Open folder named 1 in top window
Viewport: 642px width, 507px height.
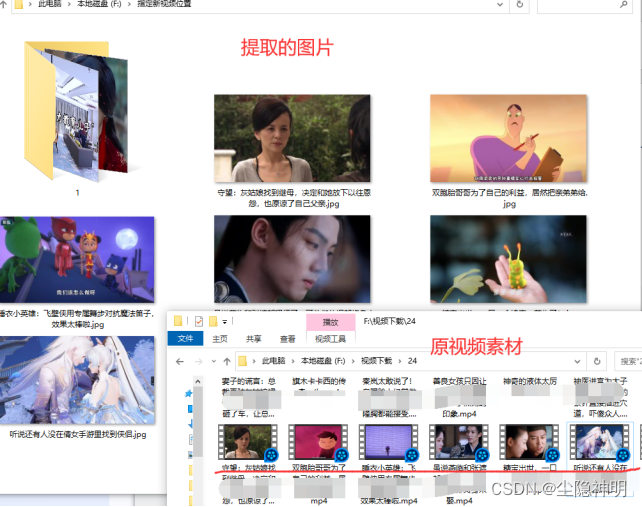[x=76, y=111]
